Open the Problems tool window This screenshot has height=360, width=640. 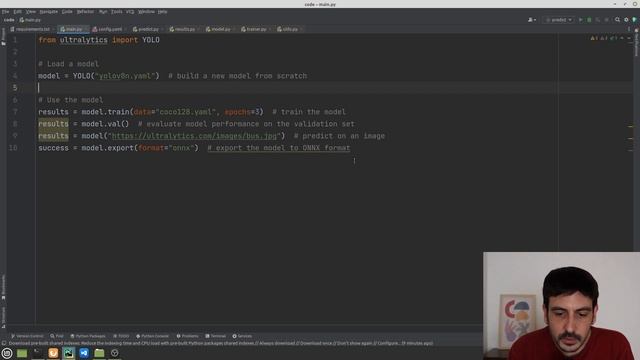pos(187,336)
